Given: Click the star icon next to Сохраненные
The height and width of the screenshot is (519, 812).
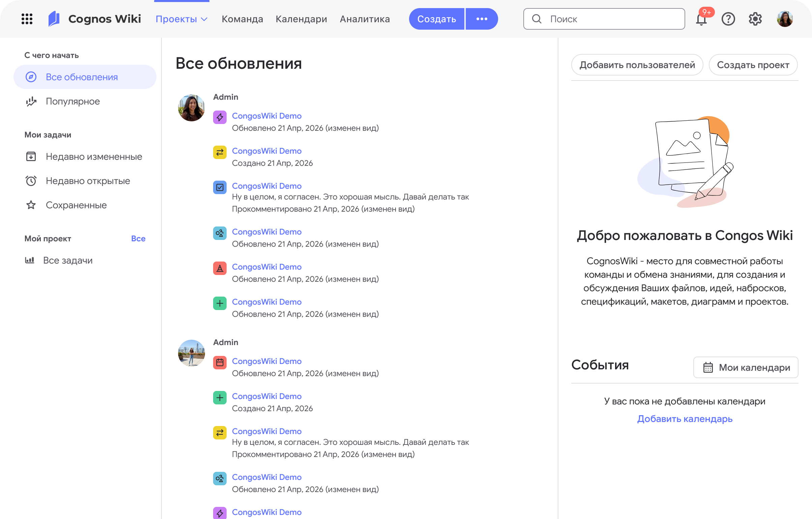Looking at the screenshot, I should pyautogui.click(x=31, y=205).
